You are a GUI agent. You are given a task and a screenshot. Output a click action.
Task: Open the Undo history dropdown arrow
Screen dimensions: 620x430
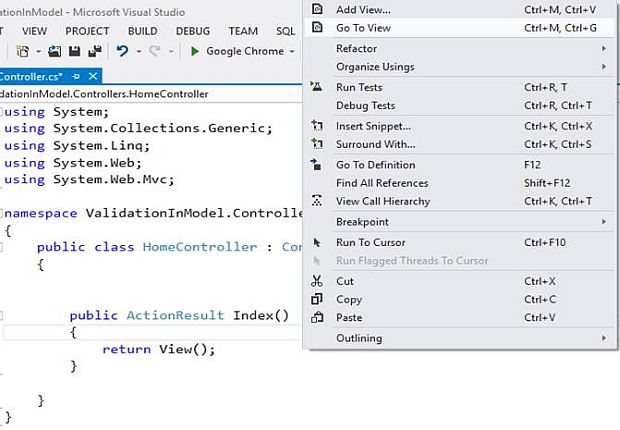(138, 51)
